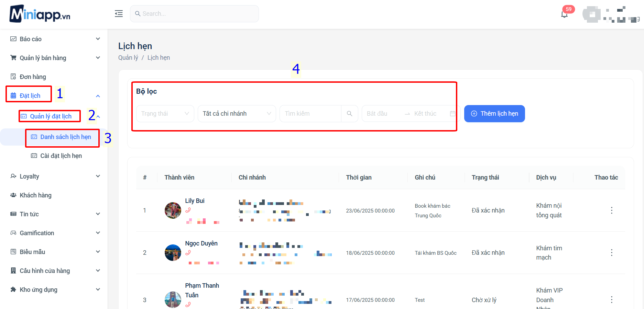Click Lily Bui's avatar thumbnail

[x=173, y=210]
